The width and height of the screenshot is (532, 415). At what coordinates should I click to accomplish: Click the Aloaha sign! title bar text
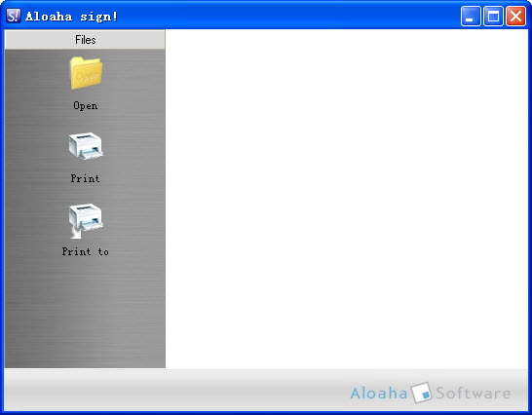pyautogui.click(x=71, y=17)
